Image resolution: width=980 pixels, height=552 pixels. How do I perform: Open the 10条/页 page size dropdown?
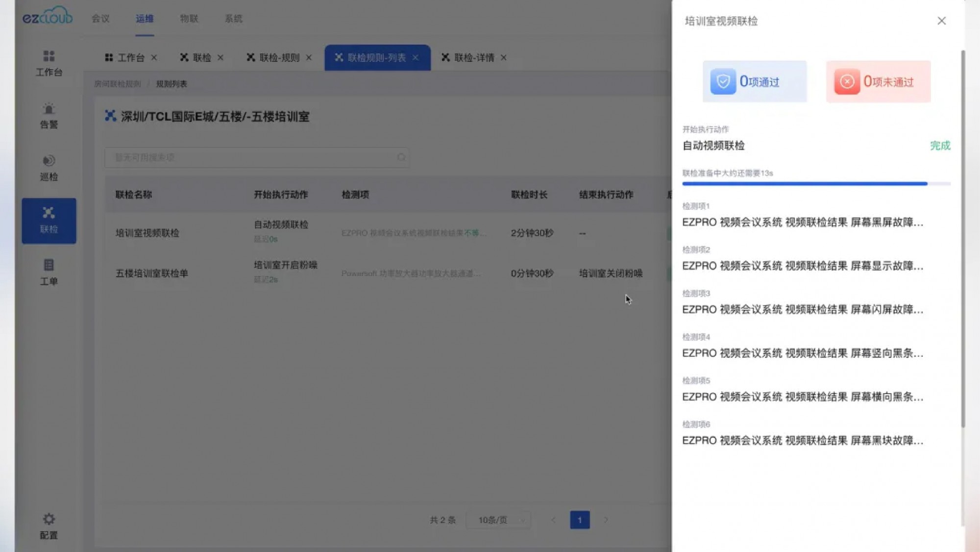[498, 520]
